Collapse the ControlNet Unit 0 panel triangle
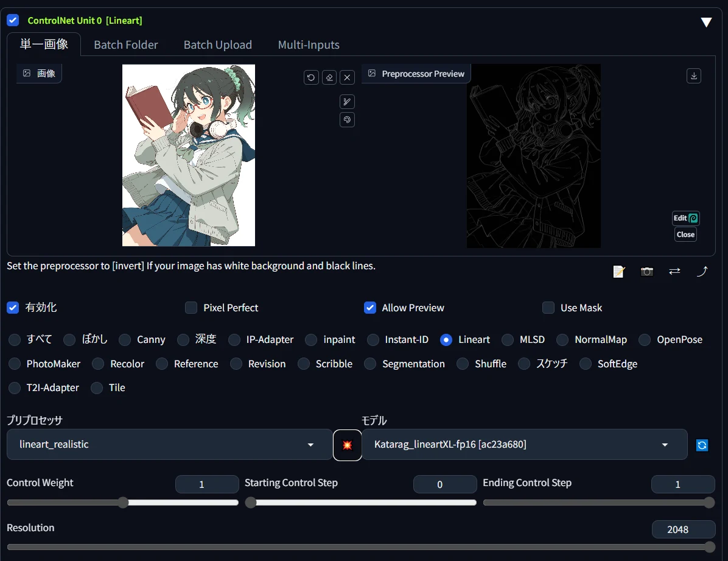728x561 pixels. coord(706,23)
